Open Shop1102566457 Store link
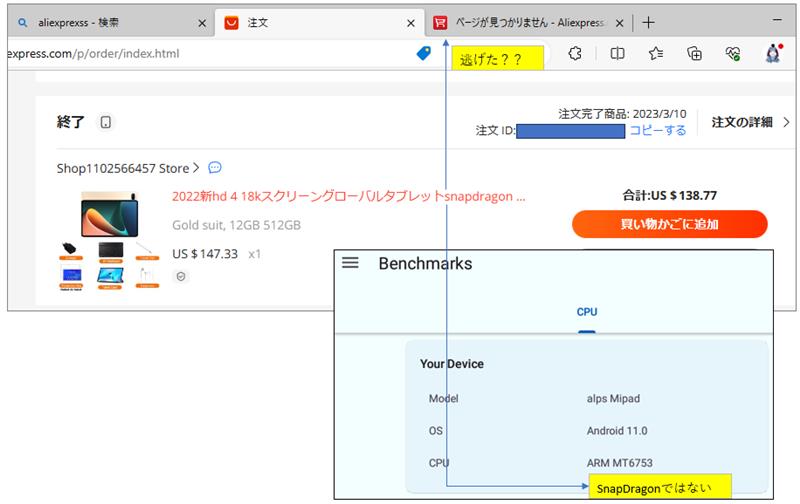Image resolution: width=800 pixels, height=504 pixels. coord(123,168)
